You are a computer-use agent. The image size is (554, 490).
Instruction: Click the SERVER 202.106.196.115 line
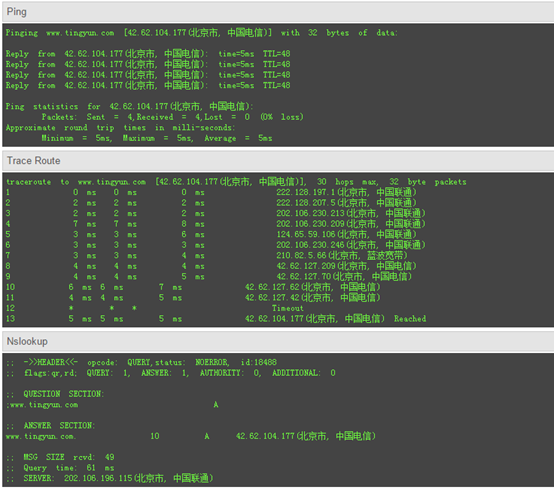click(x=109, y=478)
